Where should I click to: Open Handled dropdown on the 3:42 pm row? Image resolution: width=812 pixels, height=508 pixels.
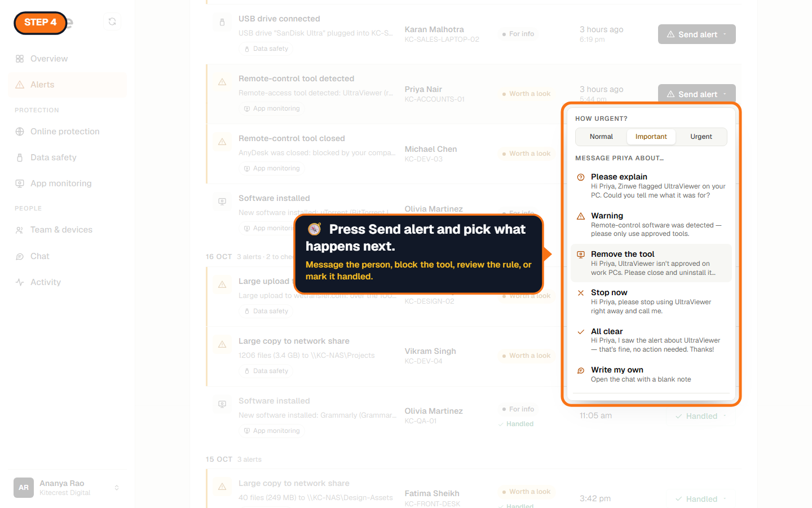tap(701, 499)
